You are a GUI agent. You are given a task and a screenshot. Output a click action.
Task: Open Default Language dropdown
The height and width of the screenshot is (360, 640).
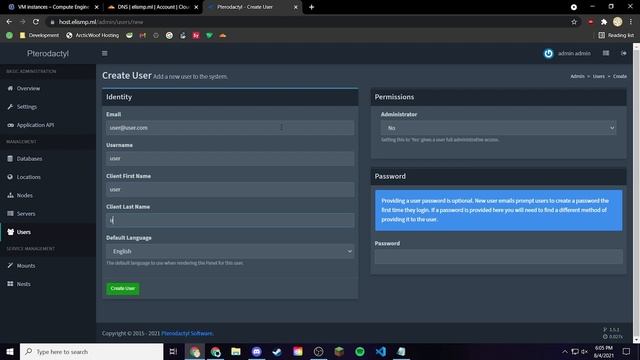pyautogui.click(x=230, y=251)
